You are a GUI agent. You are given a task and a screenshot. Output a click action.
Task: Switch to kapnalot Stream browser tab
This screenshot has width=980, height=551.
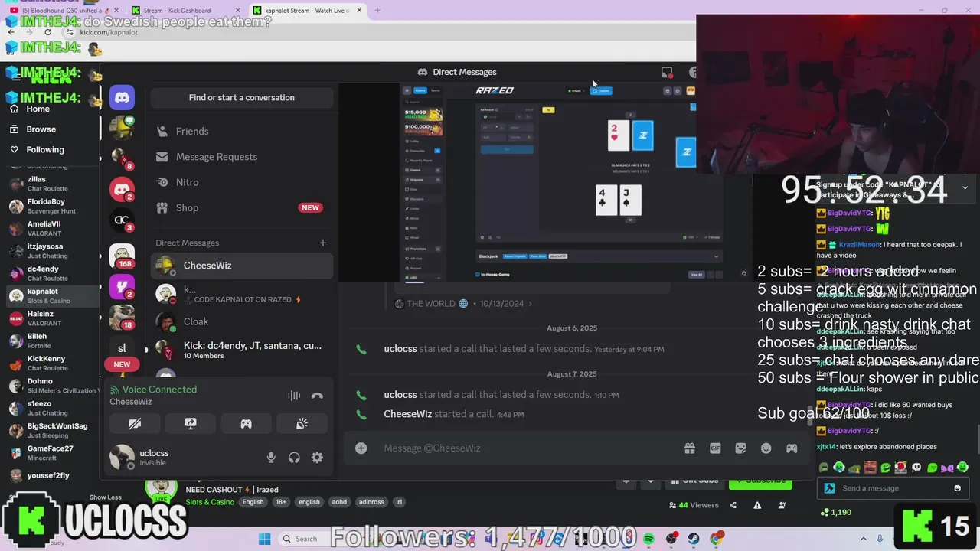[306, 11]
